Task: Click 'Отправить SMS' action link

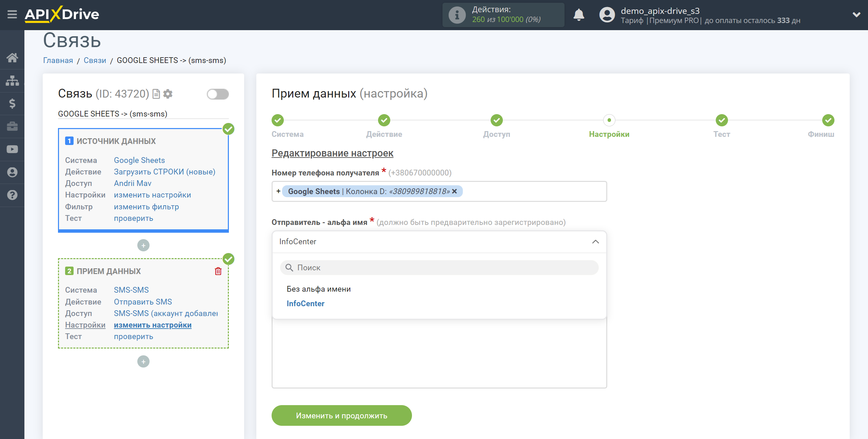Action: (143, 302)
